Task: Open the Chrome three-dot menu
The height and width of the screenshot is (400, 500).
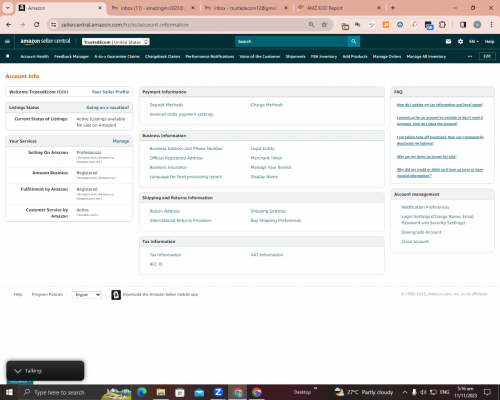Action: pos(491,25)
